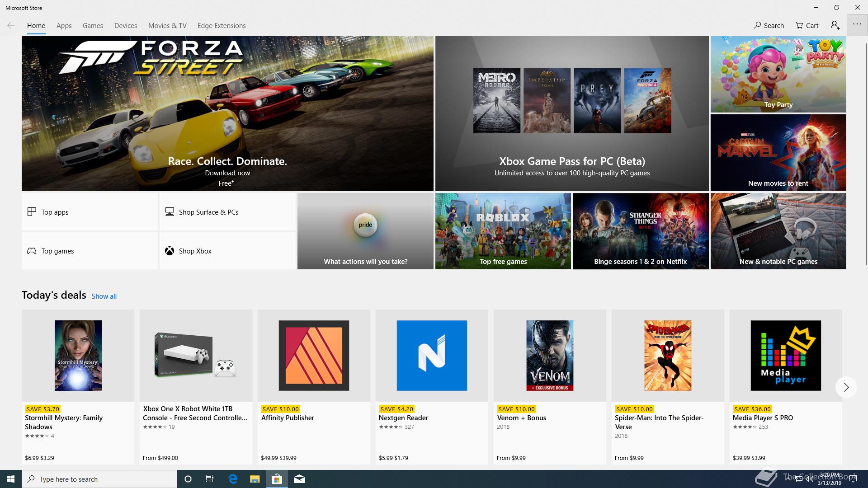
Task: Click the Venom + Bonus title
Action: [x=521, y=418]
